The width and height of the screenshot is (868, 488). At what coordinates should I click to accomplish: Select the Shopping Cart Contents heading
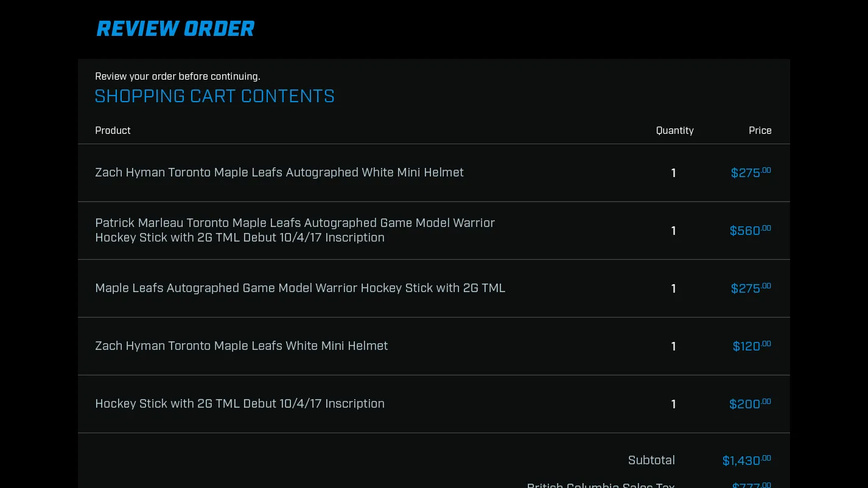[214, 96]
